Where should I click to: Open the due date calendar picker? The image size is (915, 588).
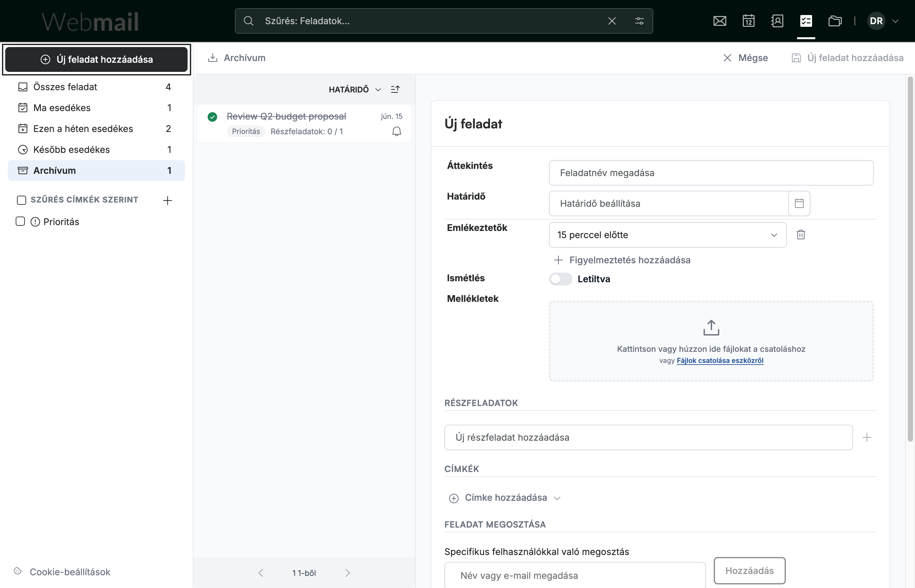pyautogui.click(x=799, y=204)
